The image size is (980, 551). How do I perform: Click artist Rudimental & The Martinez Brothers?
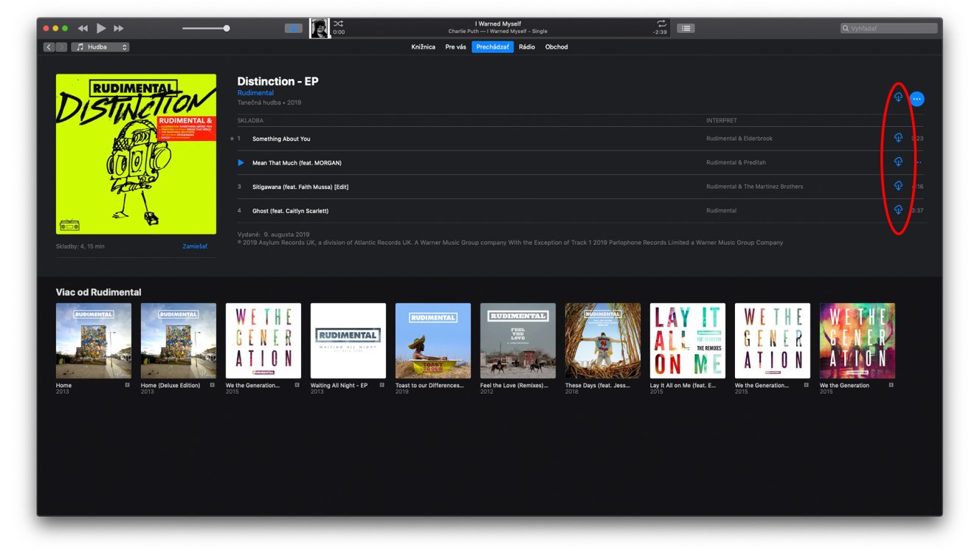[754, 187]
